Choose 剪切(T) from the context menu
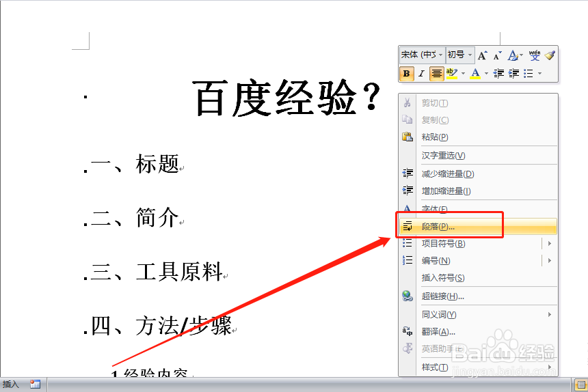 (x=479, y=103)
